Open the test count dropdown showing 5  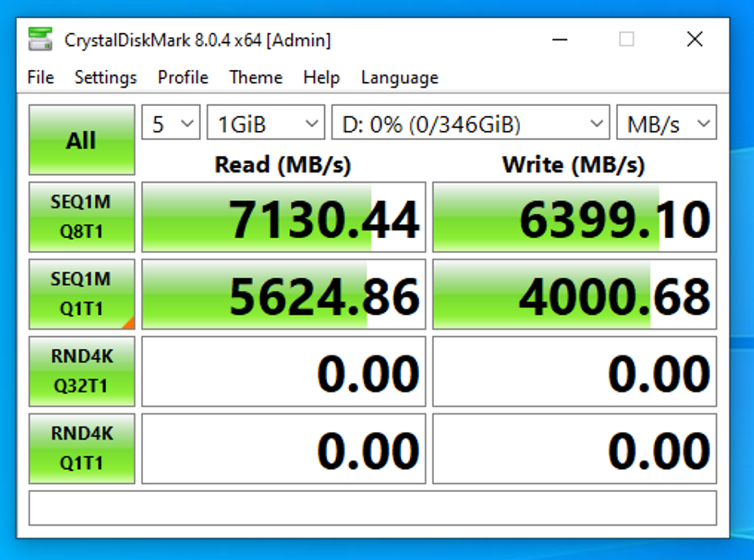coord(171,123)
